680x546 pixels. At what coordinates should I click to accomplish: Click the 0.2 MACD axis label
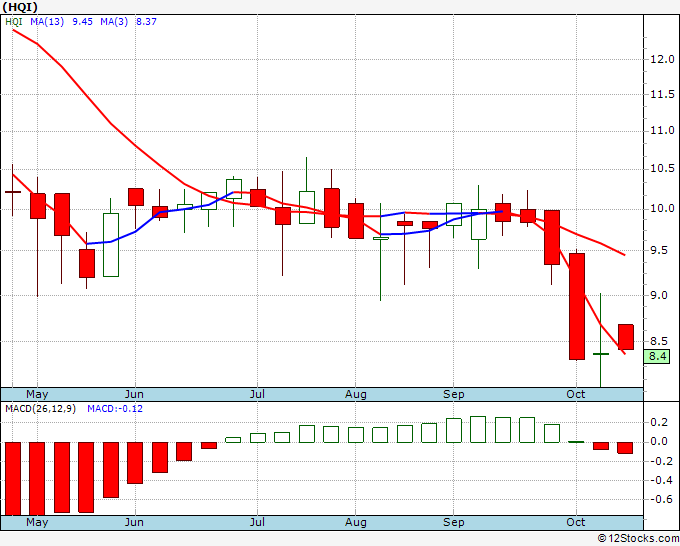[x=659, y=422]
